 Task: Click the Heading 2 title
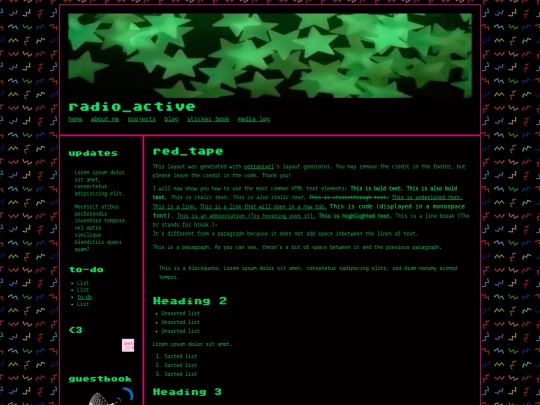click(x=190, y=301)
